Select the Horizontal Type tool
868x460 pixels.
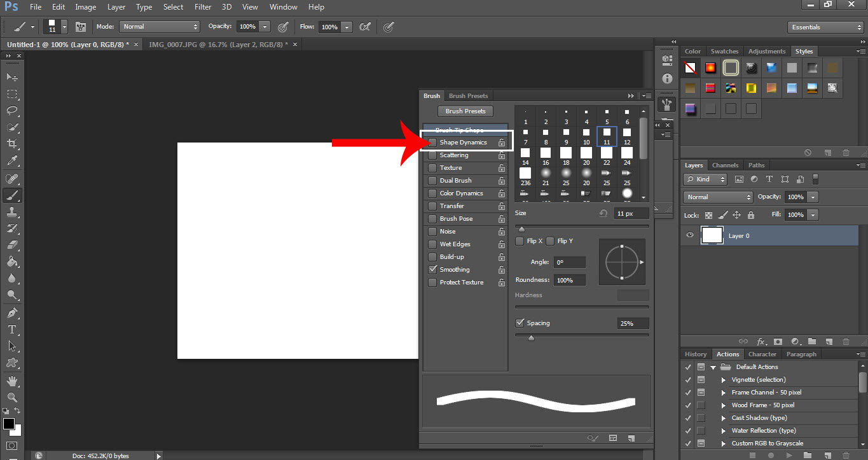[x=12, y=329]
